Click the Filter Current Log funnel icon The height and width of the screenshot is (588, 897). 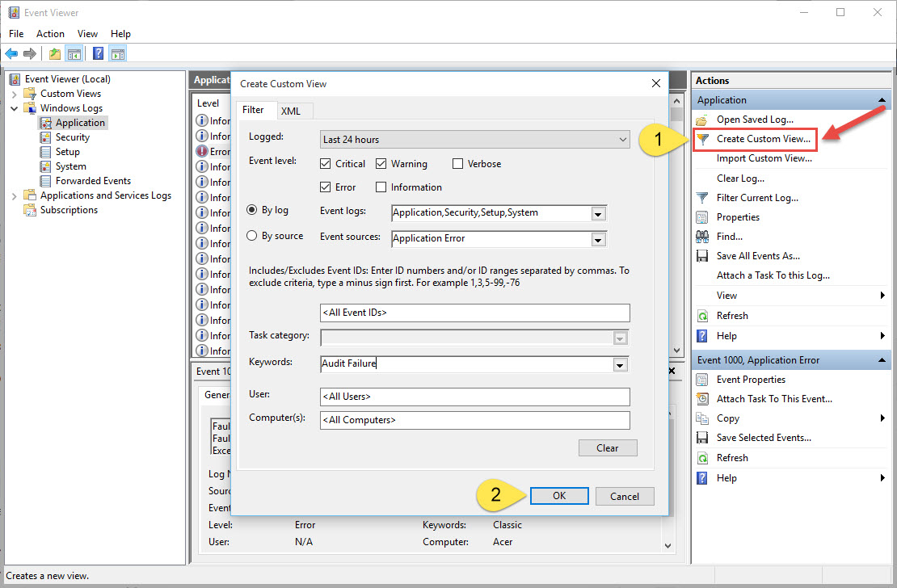pos(702,197)
